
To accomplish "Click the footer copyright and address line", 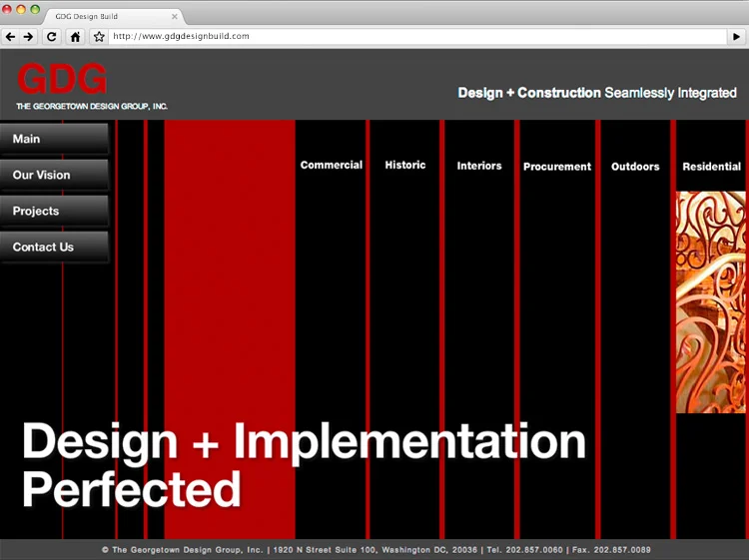I will pos(375,550).
